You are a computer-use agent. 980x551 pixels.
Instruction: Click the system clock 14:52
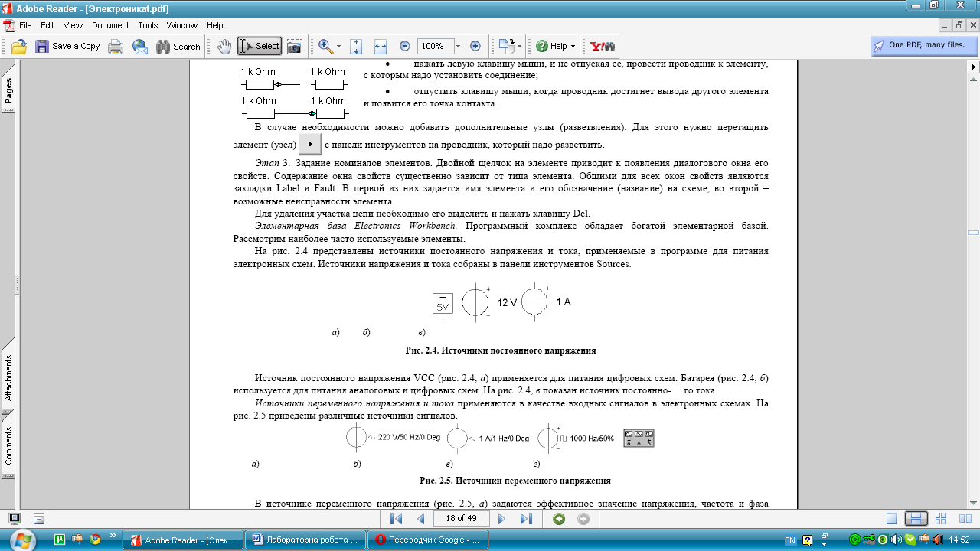click(x=959, y=540)
